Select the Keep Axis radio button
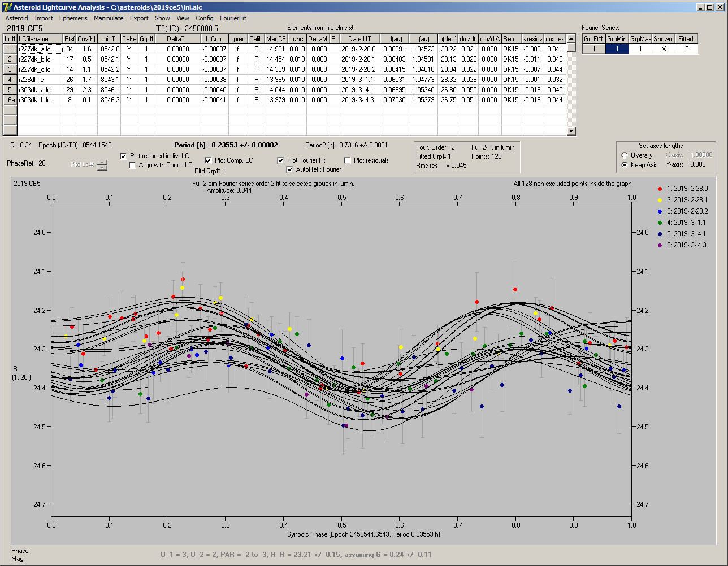728x566 pixels. [x=624, y=165]
